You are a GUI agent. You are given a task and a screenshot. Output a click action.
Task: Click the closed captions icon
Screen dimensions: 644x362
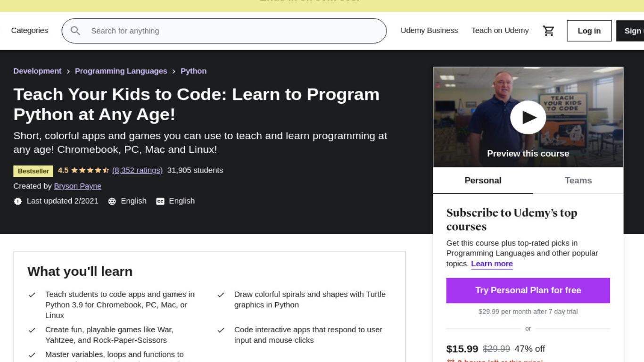point(160,201)
